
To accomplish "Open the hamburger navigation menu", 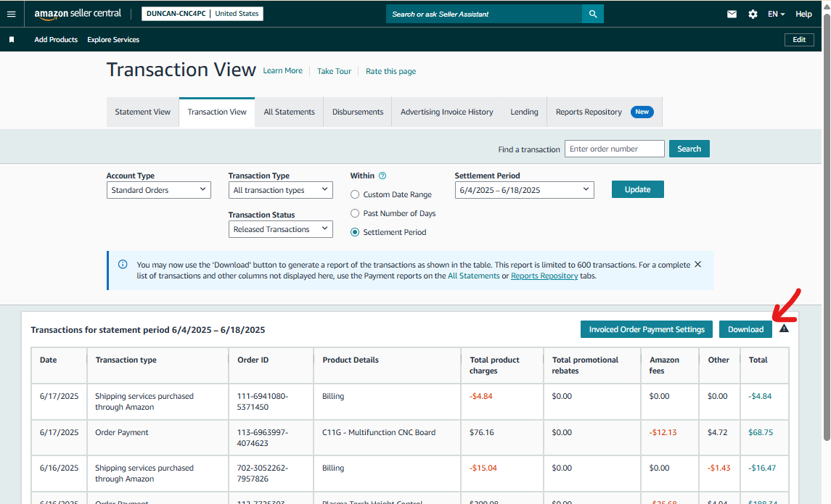I will point(11,14).
